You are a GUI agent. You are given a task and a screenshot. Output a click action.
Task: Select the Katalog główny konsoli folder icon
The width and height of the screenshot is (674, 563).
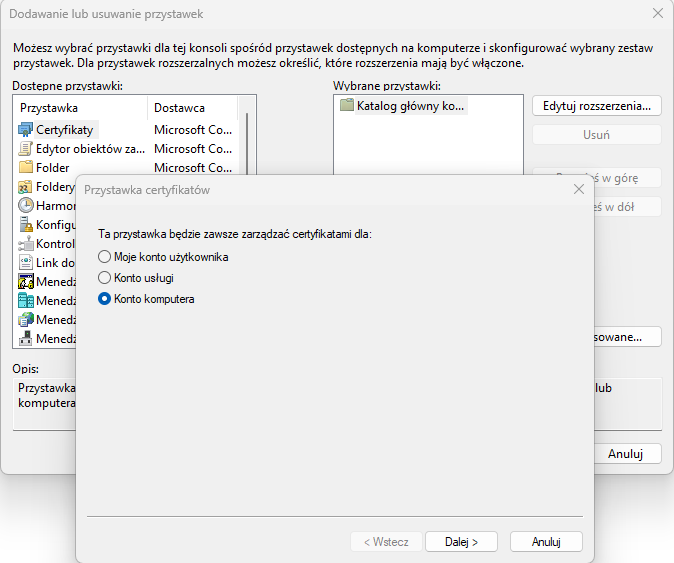[x=347, y=105]
